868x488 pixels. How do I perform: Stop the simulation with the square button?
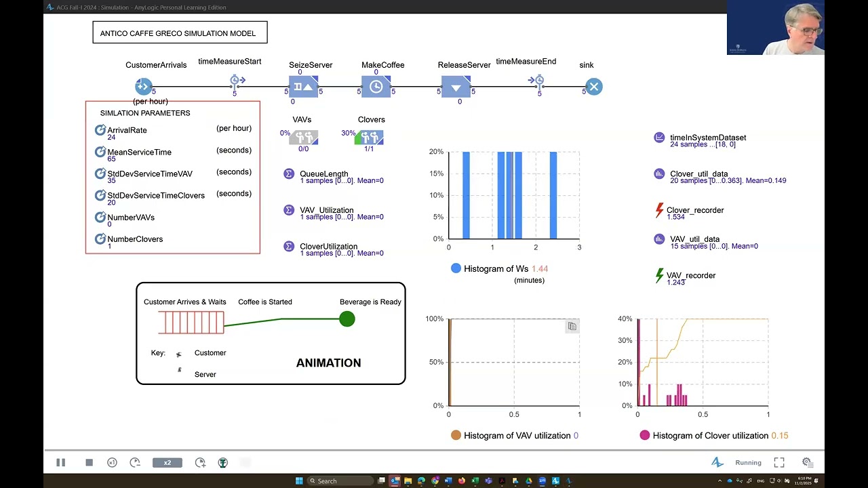[89, 462]
